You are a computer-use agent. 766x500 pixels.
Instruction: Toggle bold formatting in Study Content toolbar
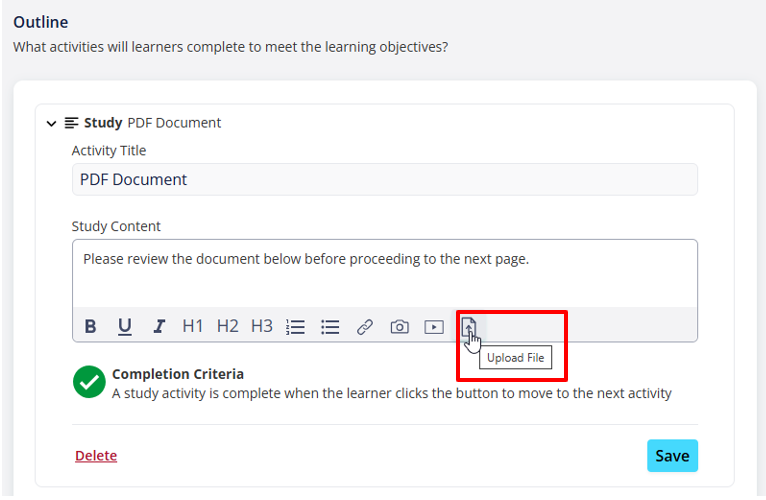click(90, 326)
